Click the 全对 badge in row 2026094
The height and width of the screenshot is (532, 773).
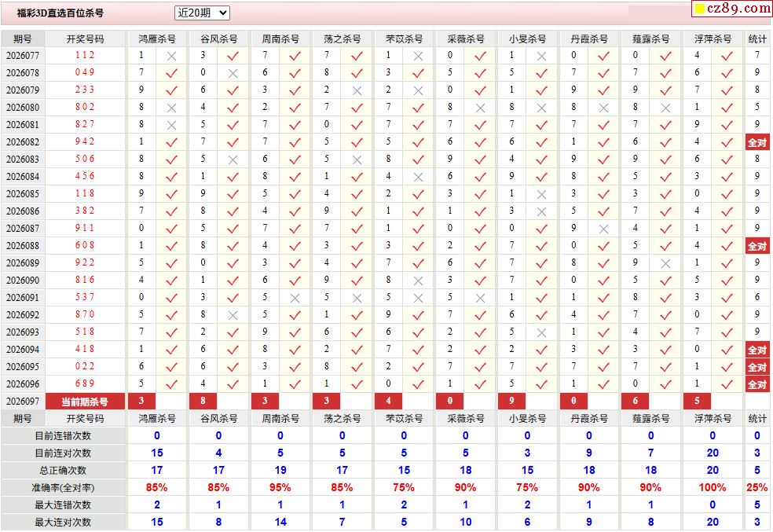pos(757,350)
